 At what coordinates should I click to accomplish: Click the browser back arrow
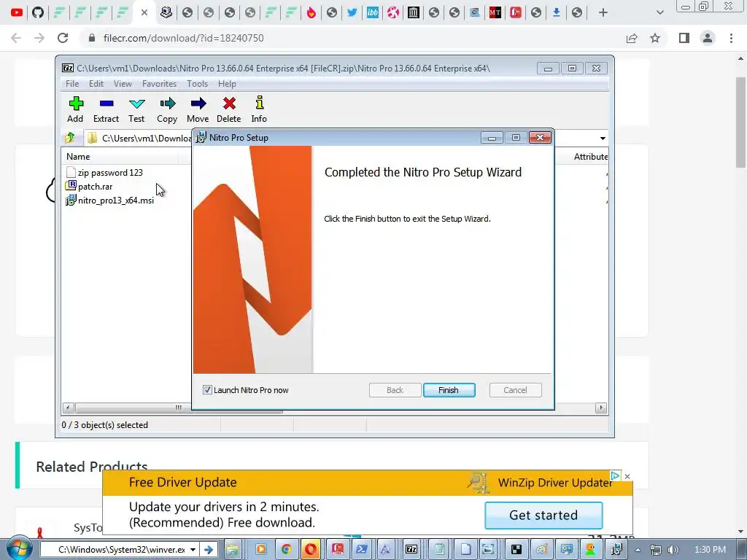click(16, 38)
